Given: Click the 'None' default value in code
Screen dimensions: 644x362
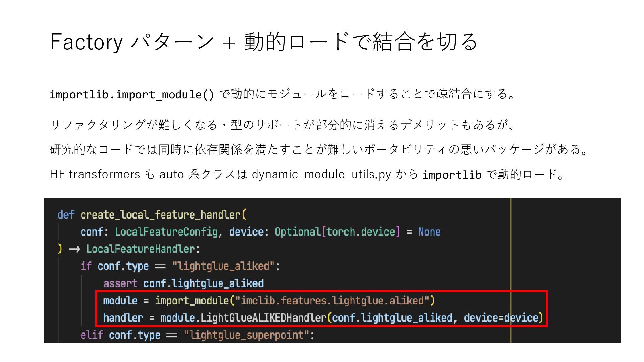Looking at the screenshot, I should tap(429, 232).
